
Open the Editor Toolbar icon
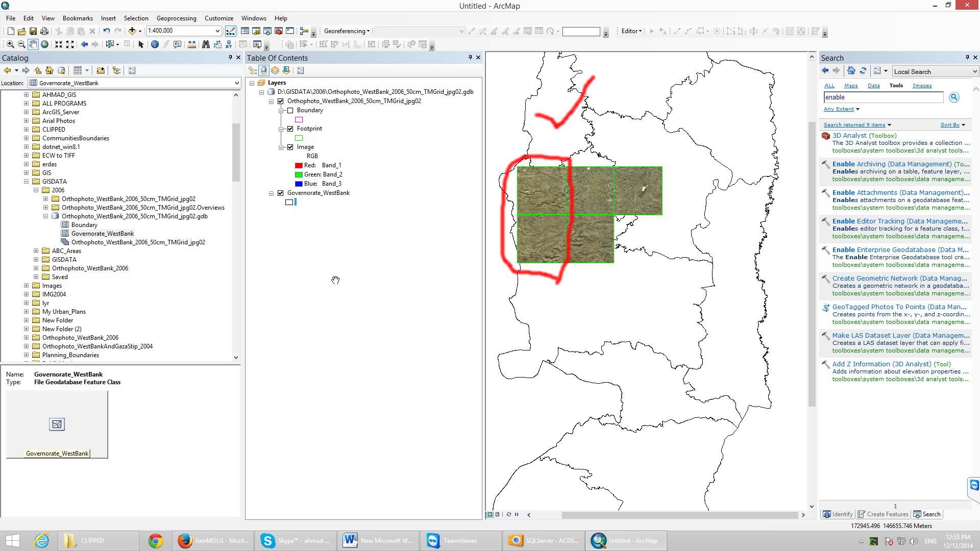point(231,31)
